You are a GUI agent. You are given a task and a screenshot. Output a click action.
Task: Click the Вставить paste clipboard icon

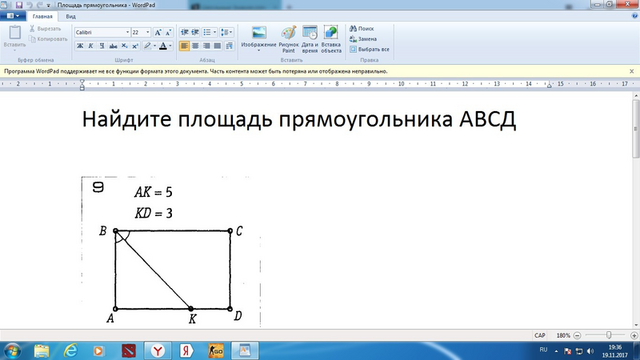click(15, 32)
